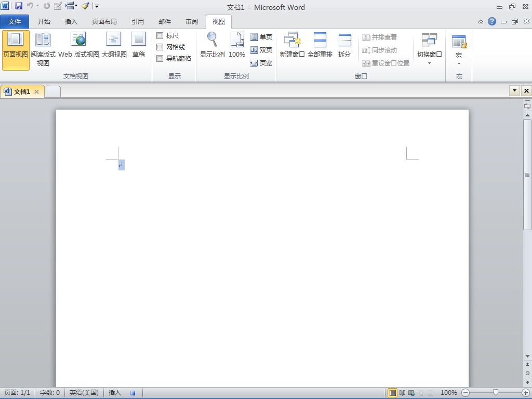Switch to the 插入 Insert tab
This screenshot has height=399, width=532.
click(71, 22)
